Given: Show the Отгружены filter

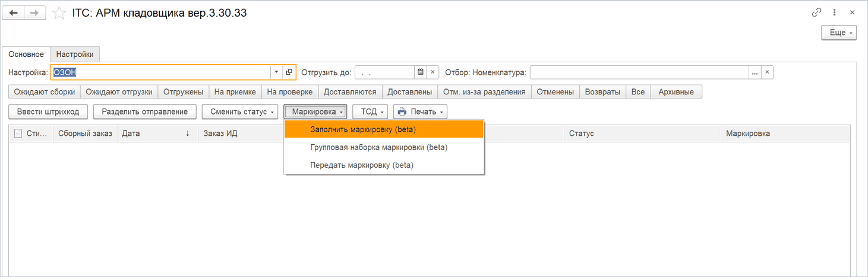Looking at the screenshot, I should pyautogui.click(x=183, y=92).
